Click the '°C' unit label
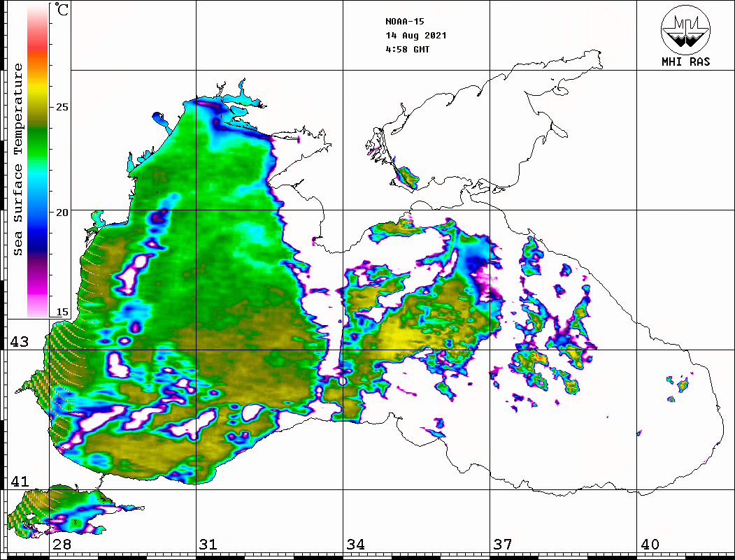 (x=62, y=9)
